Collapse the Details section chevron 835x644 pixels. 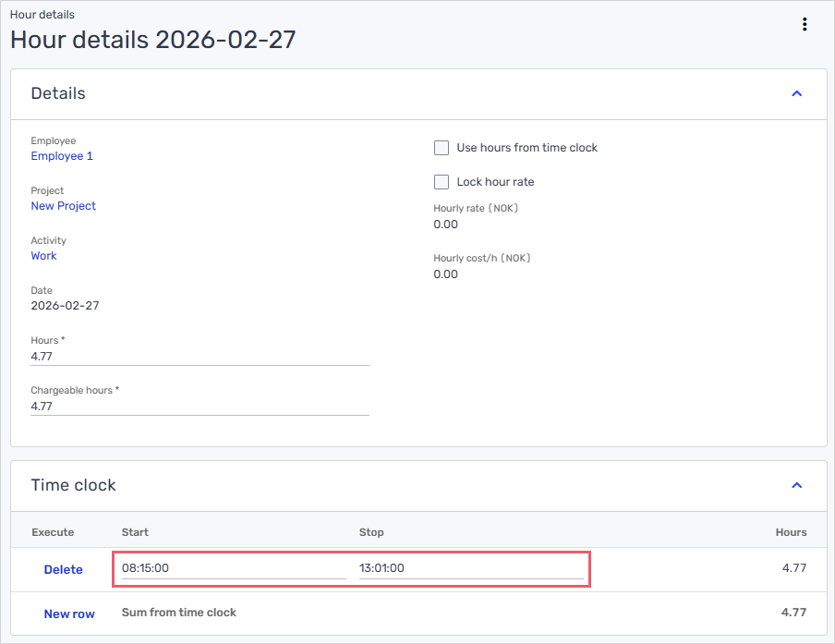point(797,93)
